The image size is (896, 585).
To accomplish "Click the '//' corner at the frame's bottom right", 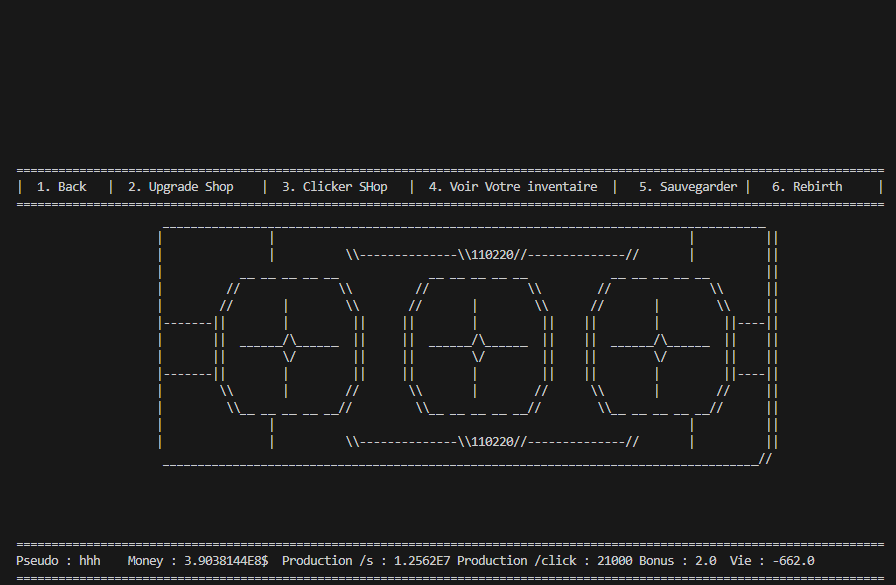I will pos(765,459).
